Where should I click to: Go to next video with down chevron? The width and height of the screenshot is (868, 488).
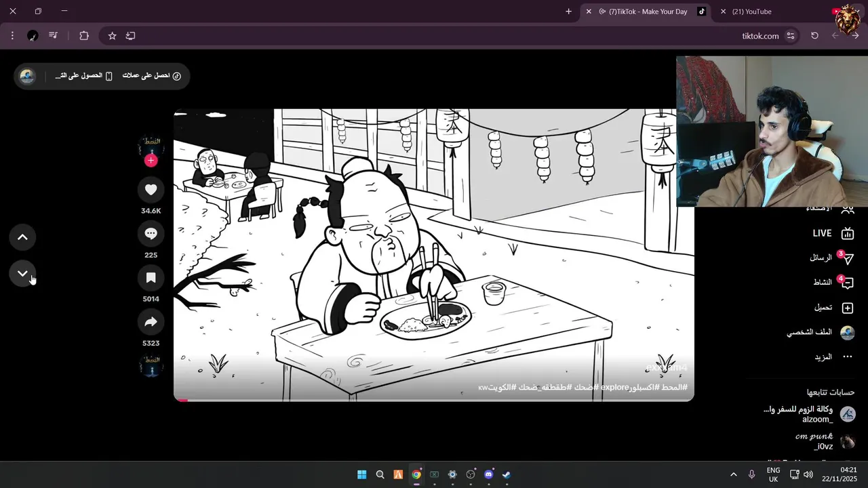click(22, 274)
